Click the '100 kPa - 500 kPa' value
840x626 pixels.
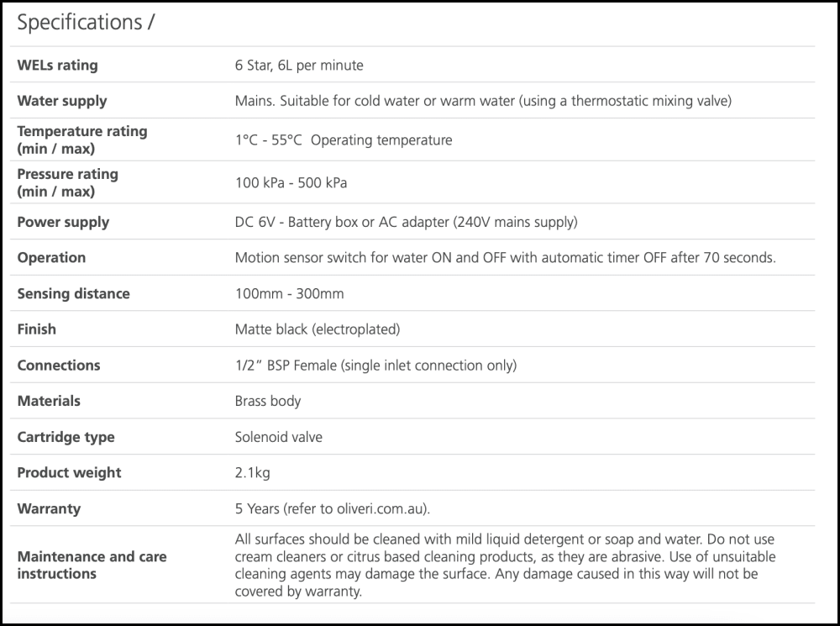[291, 182]
